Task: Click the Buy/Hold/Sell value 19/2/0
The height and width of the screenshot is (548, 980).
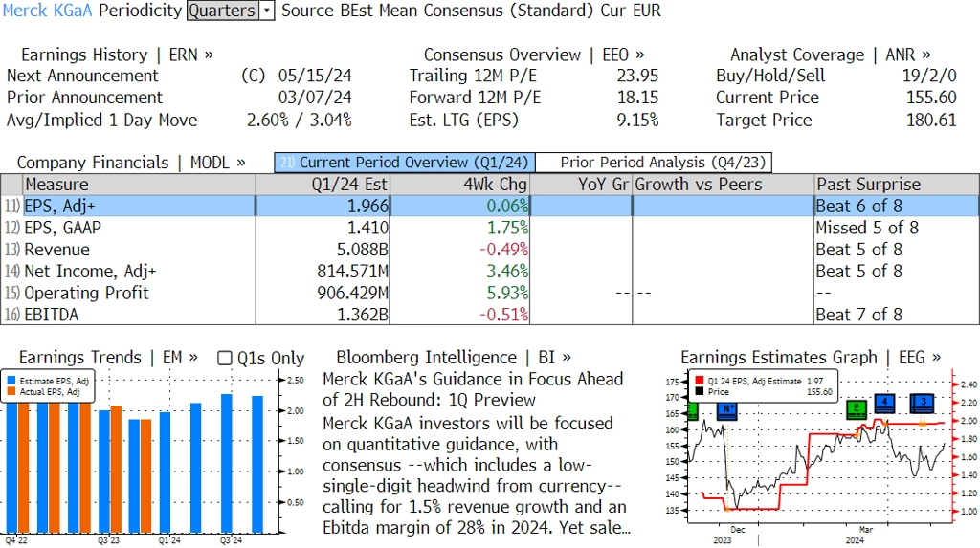Action: pos(929,76)
